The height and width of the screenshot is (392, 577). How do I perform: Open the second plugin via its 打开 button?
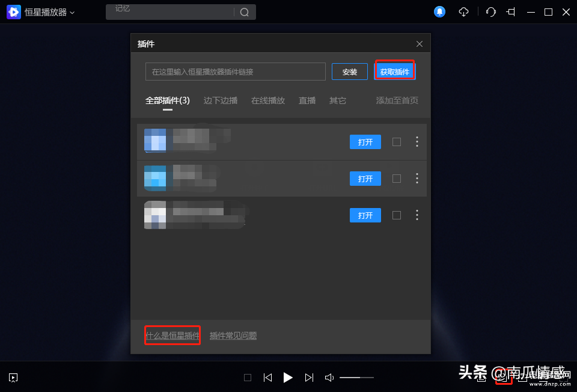click(365, 179)
